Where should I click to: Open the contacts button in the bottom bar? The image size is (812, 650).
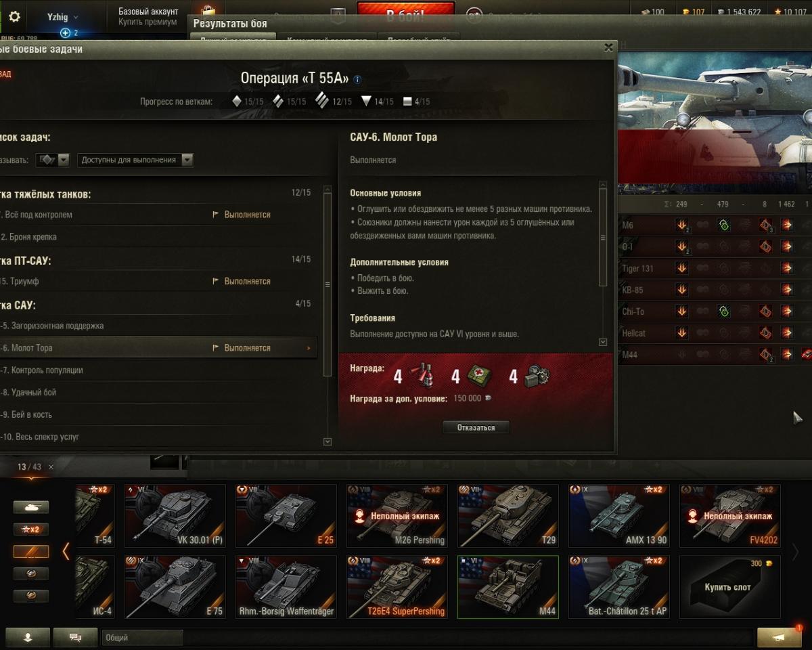(28, 637)
